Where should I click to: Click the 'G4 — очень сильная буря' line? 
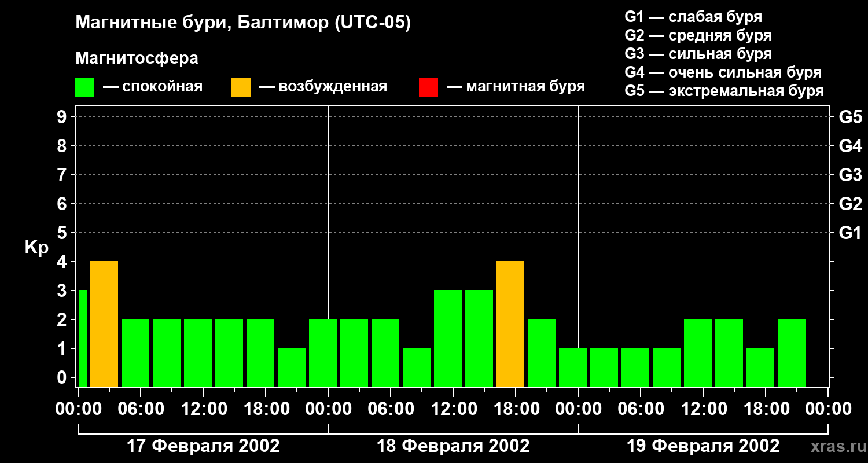coord(723,72)
